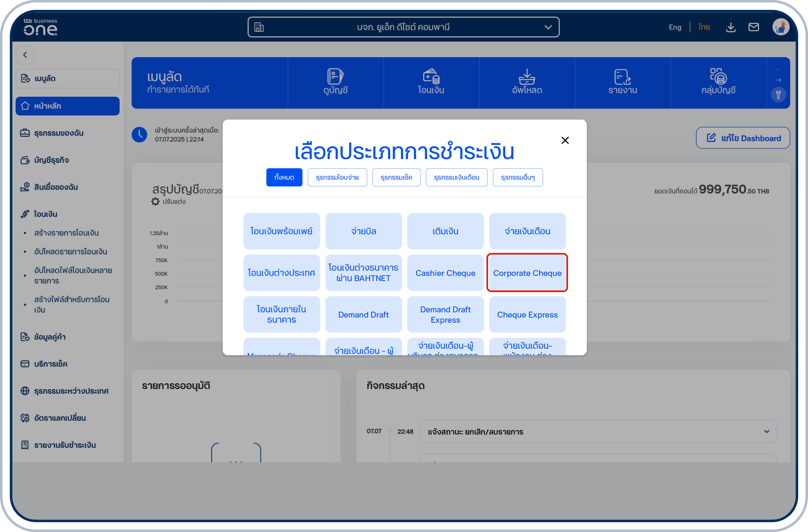Click the กิจกรรมล่าสุด heading
Viewport: 808px width, 532px height.
(395, 386)
